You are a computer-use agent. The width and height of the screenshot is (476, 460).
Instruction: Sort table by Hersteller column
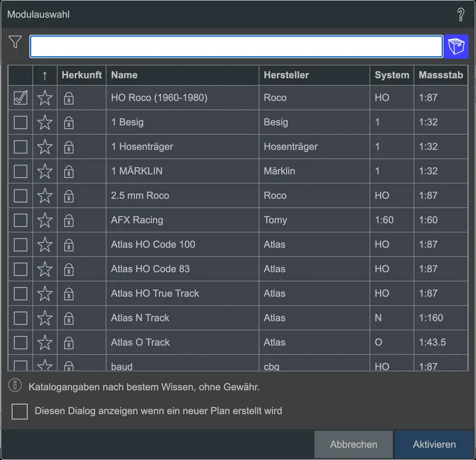[x=314, y=75]
